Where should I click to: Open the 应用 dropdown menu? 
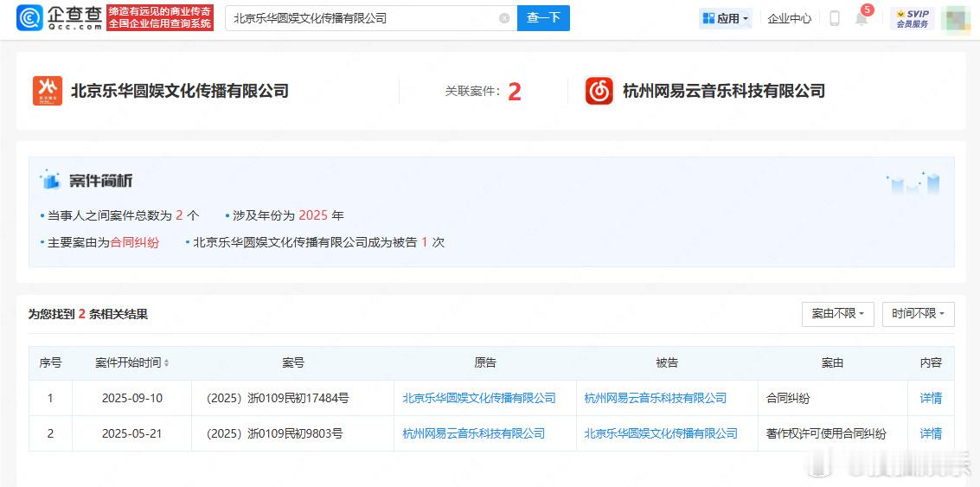click(x=726, y=19)
